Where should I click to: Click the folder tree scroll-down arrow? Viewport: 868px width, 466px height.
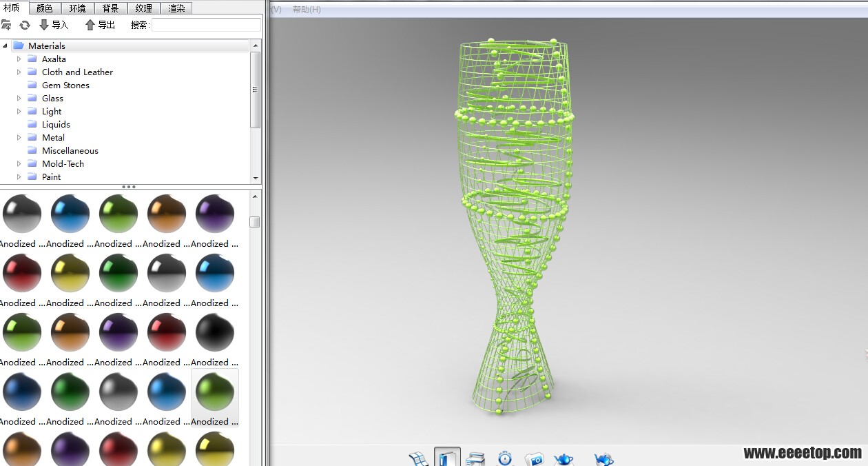pos(256,177)
